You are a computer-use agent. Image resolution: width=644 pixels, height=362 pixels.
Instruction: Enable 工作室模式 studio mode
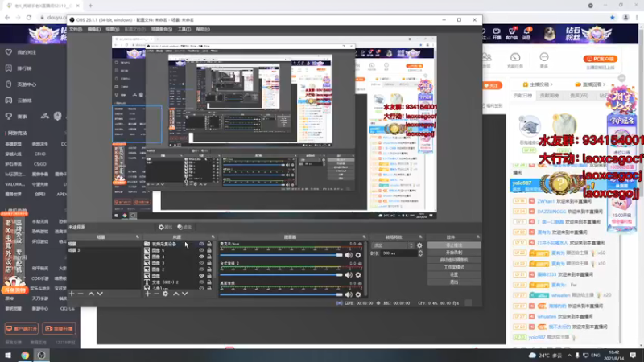point(454,267)
